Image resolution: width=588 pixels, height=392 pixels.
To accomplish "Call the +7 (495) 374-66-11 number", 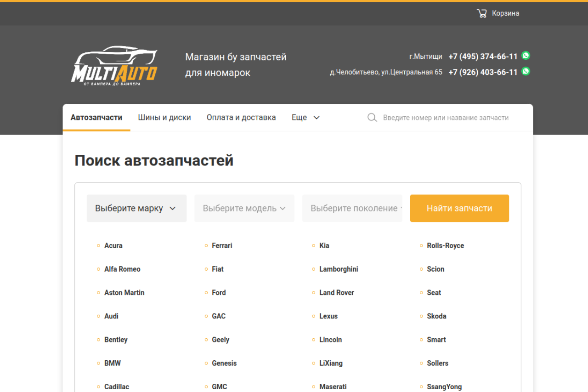I will pyautogui.click(x=483, y=57).
